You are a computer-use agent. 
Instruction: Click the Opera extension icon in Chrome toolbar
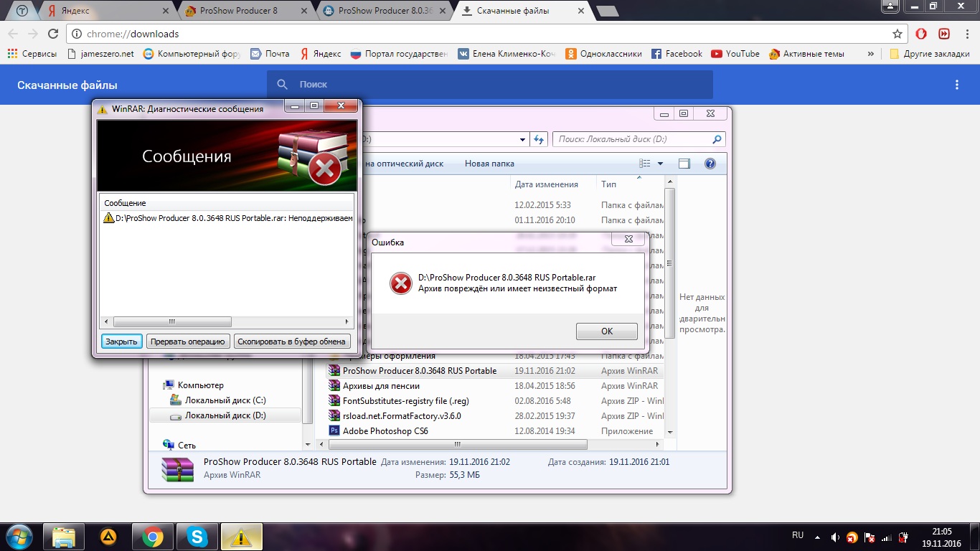tap(922, 34)
